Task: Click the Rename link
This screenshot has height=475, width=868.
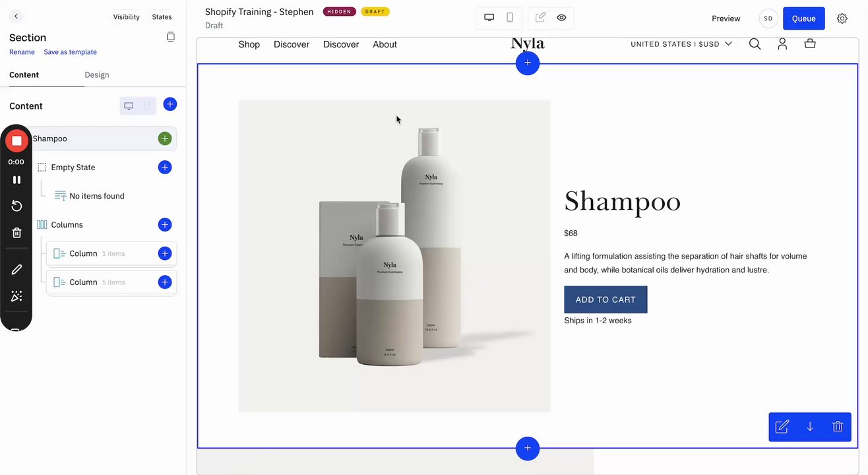Action: (22, 52)
